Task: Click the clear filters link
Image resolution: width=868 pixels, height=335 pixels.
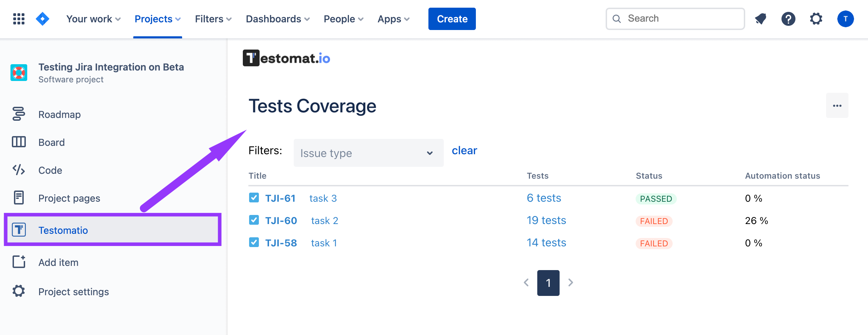Action: click(x=464, y=150)
